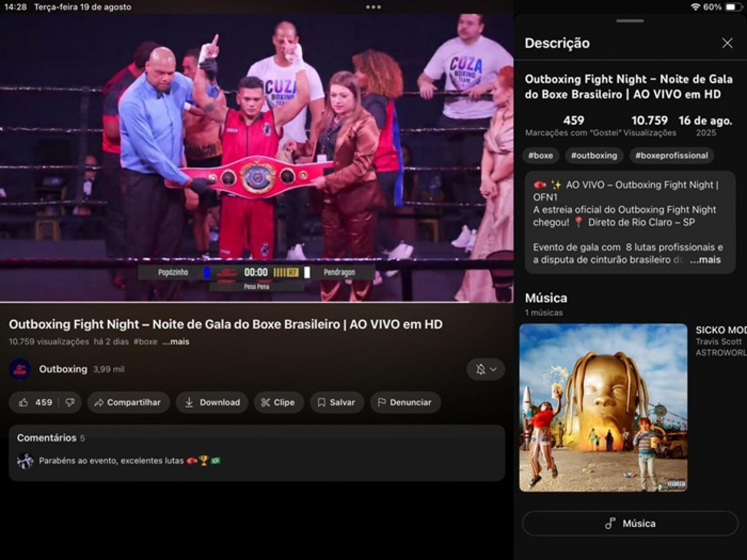The image size is (747, 560).
Task: Expand notification options chevron
Action: point(494,369)
